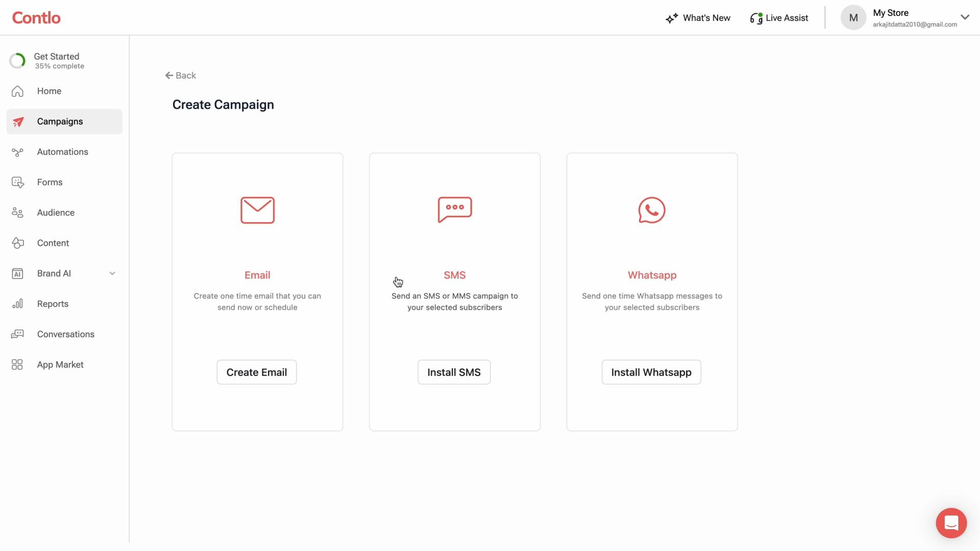Open the My Store account dropdown
The image size is (980, 551).
tap(965, 17)
